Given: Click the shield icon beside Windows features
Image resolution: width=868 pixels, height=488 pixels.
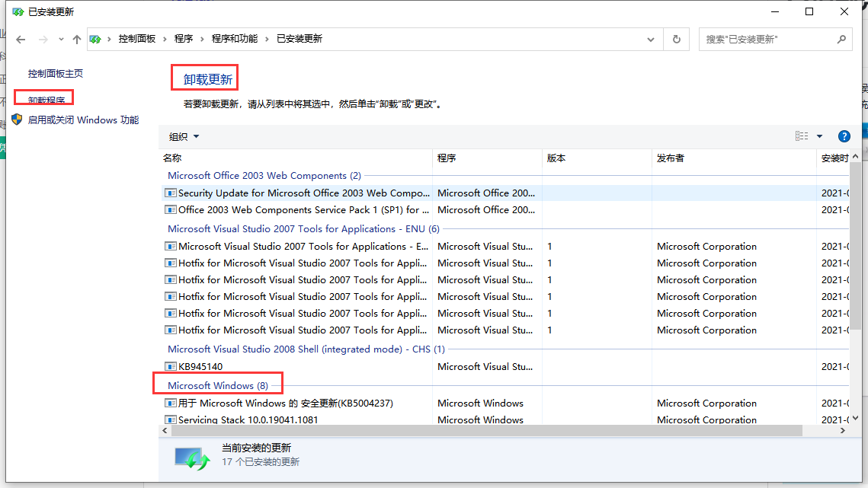Looking at the screenshot, I should click(18, 120).
